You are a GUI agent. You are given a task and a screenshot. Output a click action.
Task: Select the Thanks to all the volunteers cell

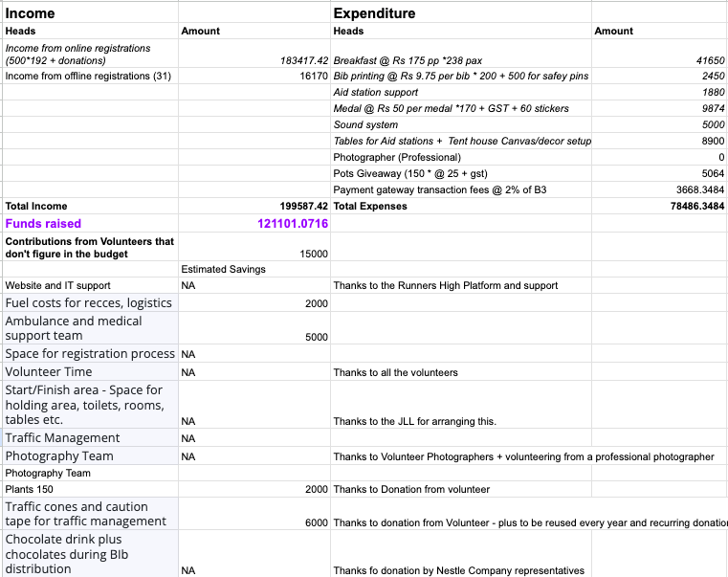(395, 372)
